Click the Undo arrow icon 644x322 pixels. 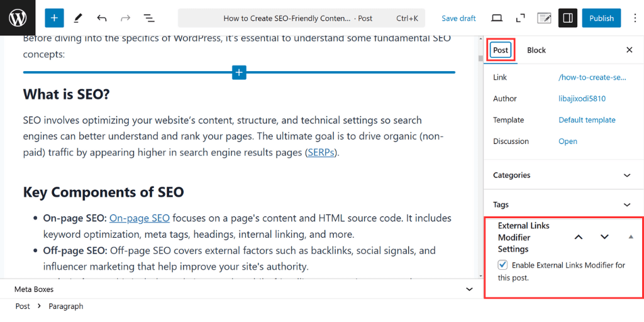(x=101, y=18)
